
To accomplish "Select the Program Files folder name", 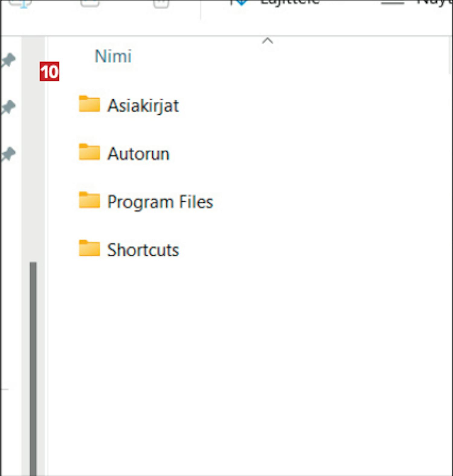I will pos(160,202).
